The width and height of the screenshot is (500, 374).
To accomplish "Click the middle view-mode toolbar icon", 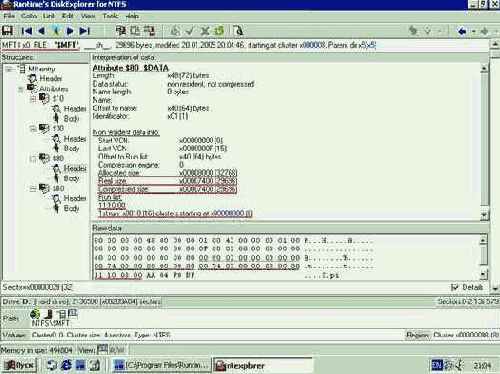I will tap(135, 31).
